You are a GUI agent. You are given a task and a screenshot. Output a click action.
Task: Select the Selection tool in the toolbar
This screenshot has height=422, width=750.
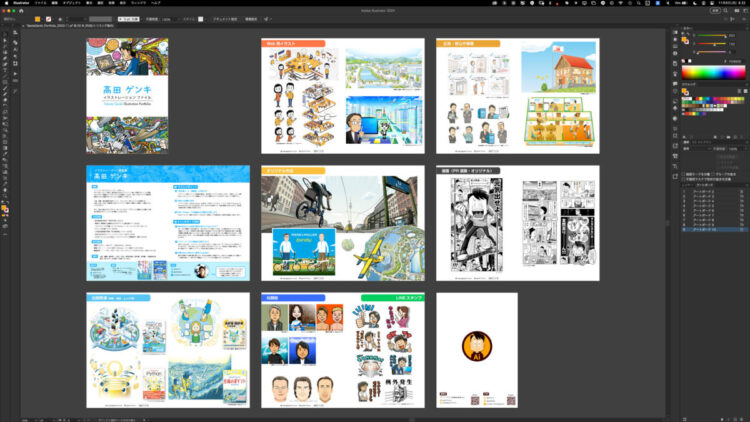tap(5, 32)
